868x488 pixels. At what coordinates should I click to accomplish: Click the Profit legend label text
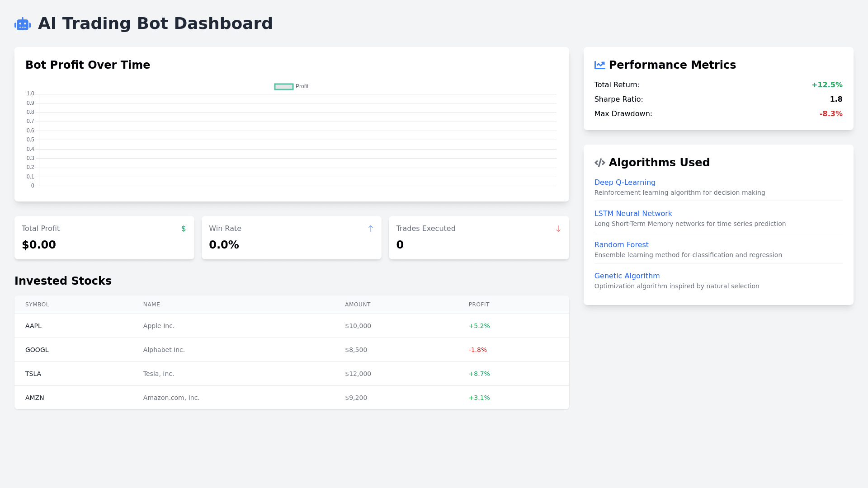(x=302, y=87)
